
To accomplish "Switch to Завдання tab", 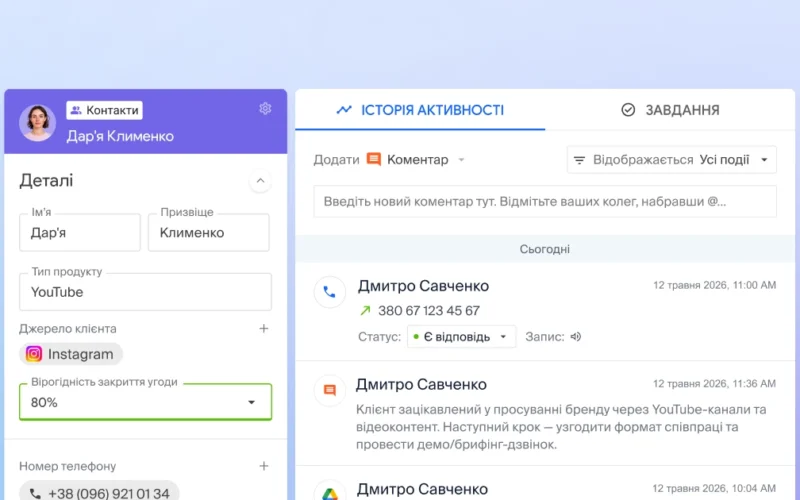I will (x=670, y=110).
